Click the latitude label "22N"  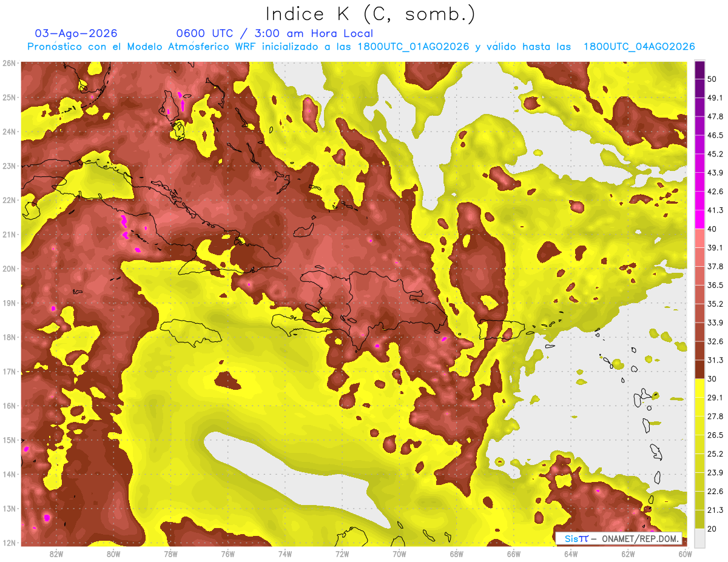(x=9, y=200)
